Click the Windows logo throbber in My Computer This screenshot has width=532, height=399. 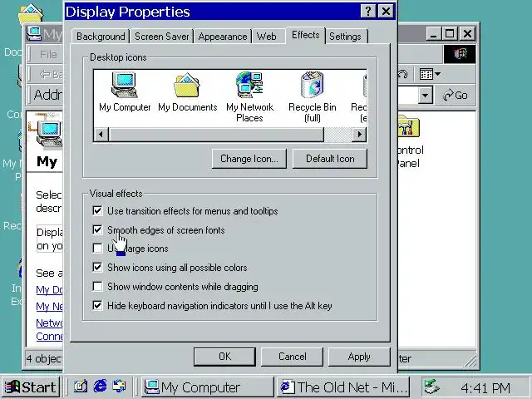click(x=460, y=54)
